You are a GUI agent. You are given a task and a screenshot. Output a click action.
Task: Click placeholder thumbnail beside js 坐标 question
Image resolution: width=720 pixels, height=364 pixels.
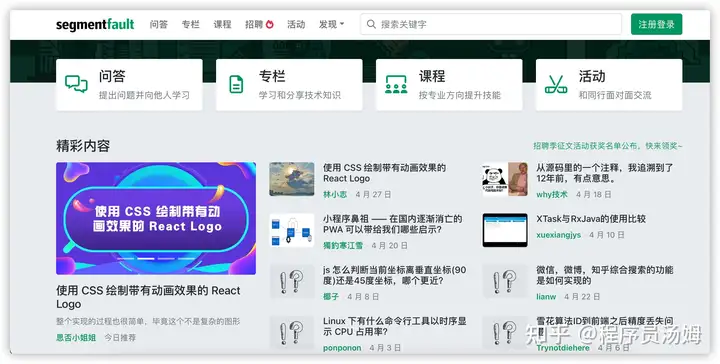(292, 281)
